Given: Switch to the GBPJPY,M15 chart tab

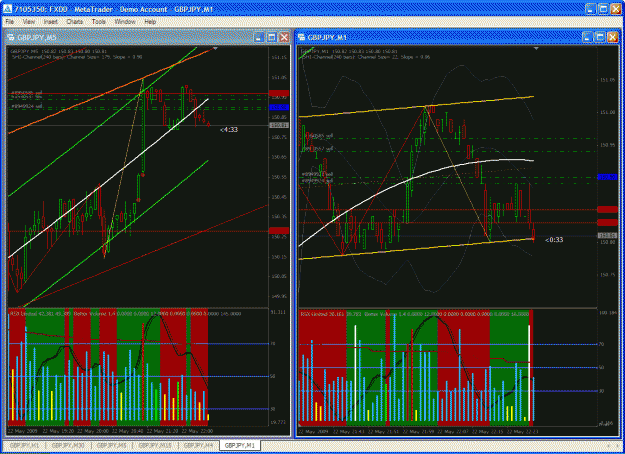Looking at the screenshot, I should click(x=155, y=445).
